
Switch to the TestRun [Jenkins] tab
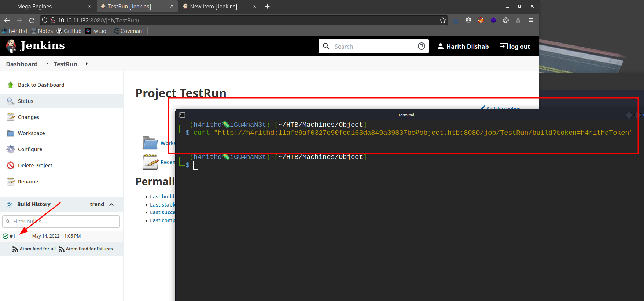137,7
